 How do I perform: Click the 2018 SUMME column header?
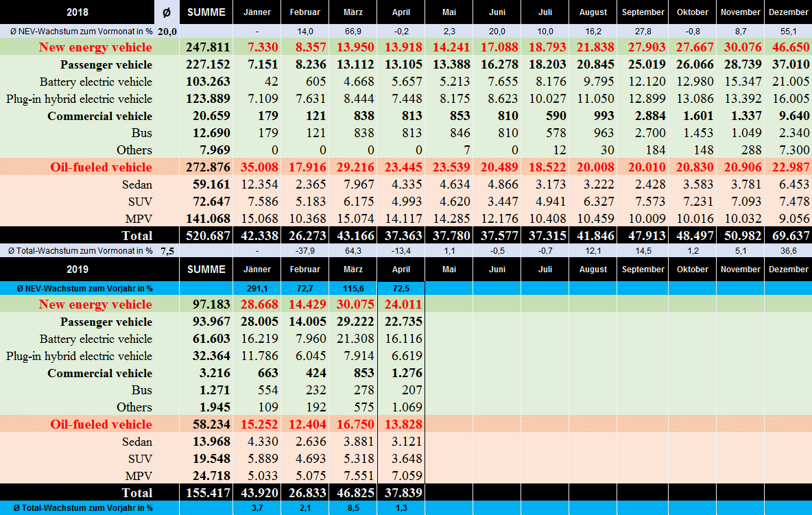pyautogui.click(x=206, y=12)
